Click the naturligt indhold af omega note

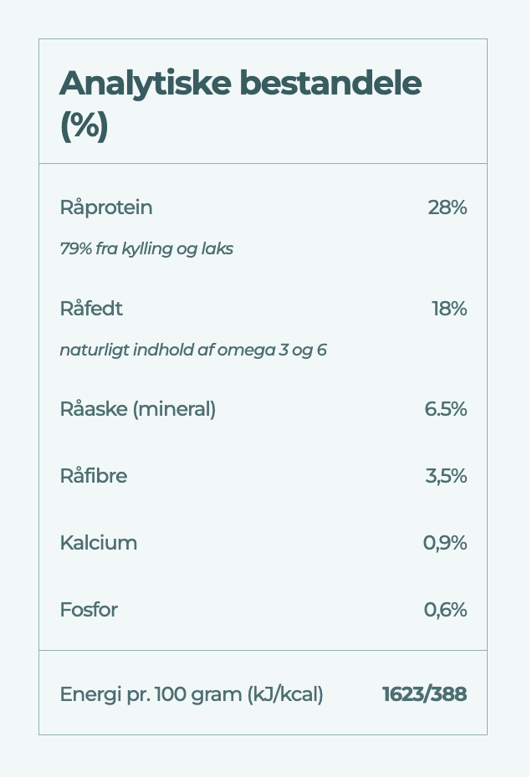[193, 350]
